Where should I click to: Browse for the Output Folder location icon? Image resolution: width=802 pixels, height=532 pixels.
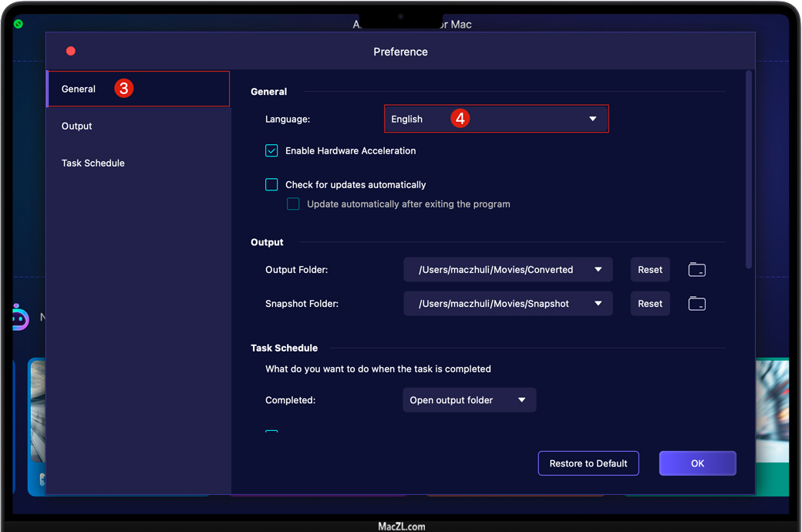point(696,270)
